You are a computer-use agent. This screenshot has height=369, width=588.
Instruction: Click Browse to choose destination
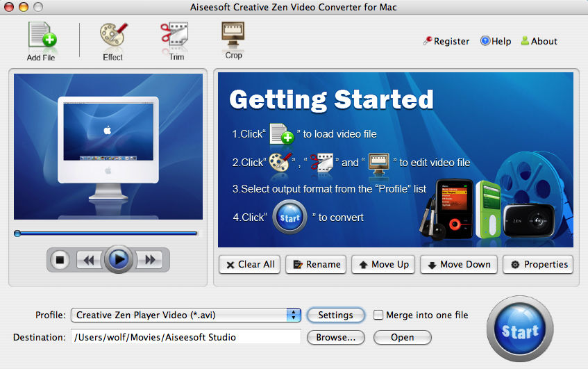(x=335, y=337)
